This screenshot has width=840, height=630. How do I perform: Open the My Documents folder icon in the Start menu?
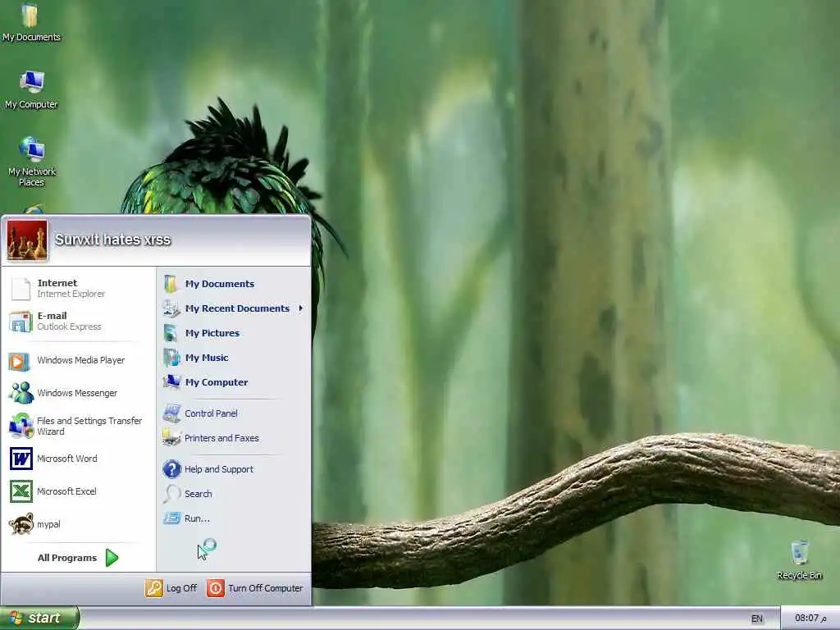pos(171,284)
